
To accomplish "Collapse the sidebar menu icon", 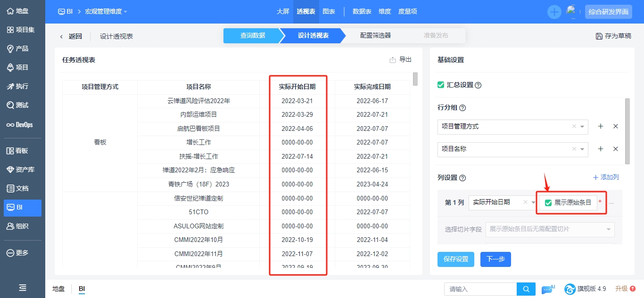I will (x=23, y=288).
